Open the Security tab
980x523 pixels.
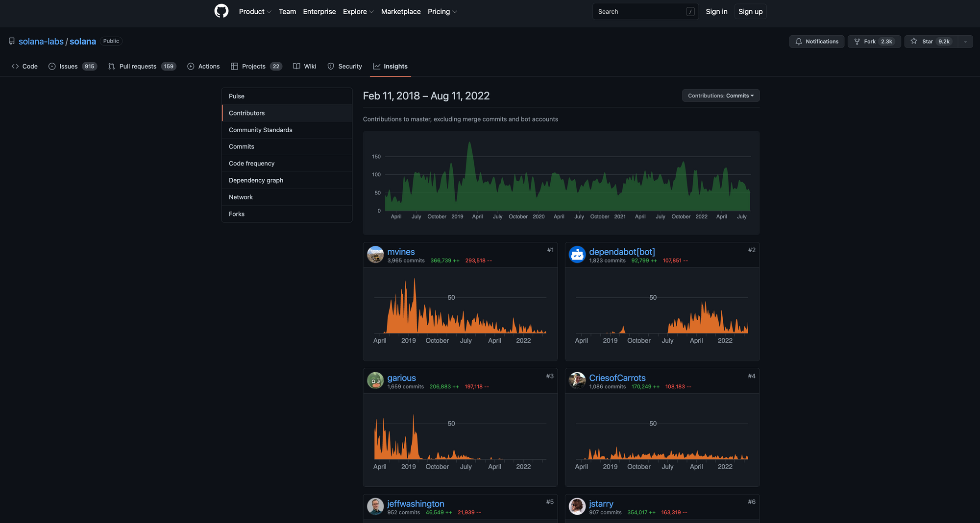344,66
